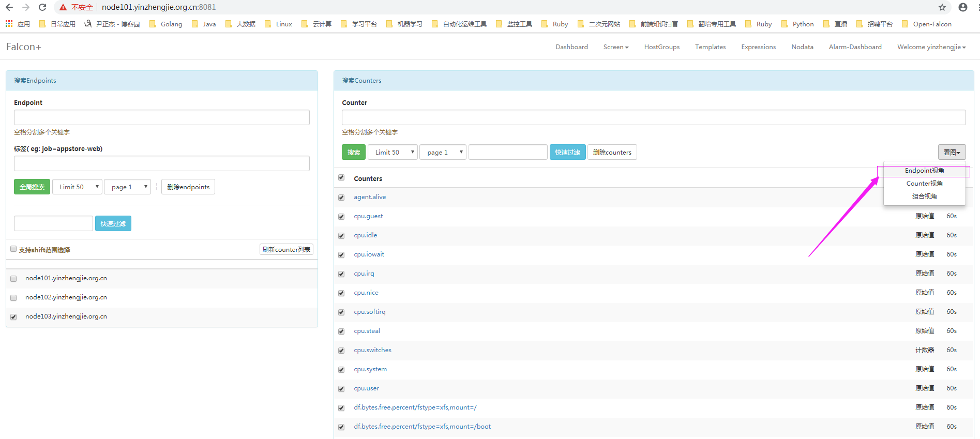Choose Endpoint视角 from the view menu

[924, 171]
